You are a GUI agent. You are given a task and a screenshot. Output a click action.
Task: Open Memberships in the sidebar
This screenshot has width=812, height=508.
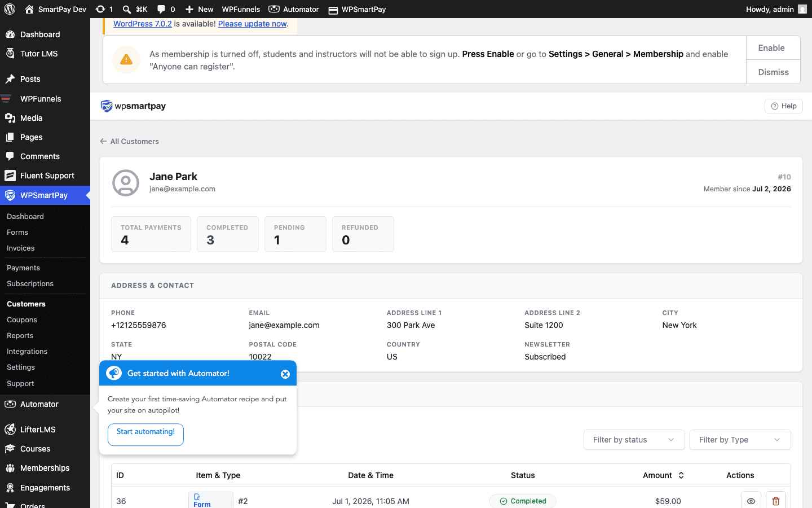pos(45,468)
